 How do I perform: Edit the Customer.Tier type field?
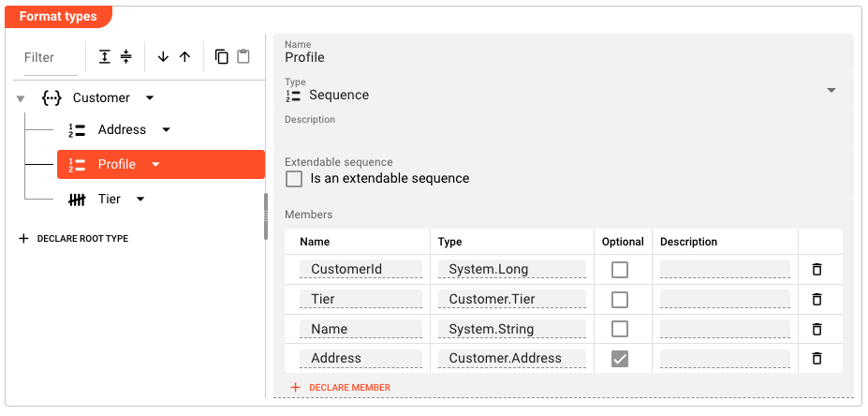pos(511,299)
